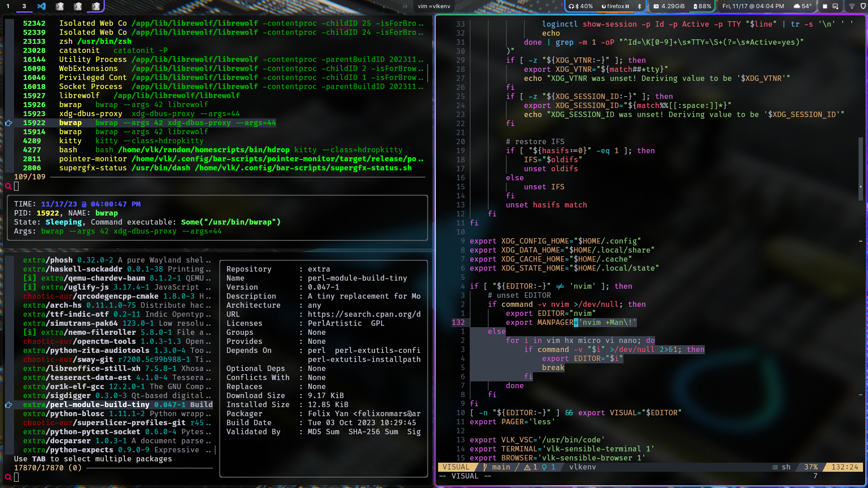Click the VS Code icon in top bar
Image resolution: width=868 pixels, height=488 pixels.
pyautogui.click(x=42, y=6)
